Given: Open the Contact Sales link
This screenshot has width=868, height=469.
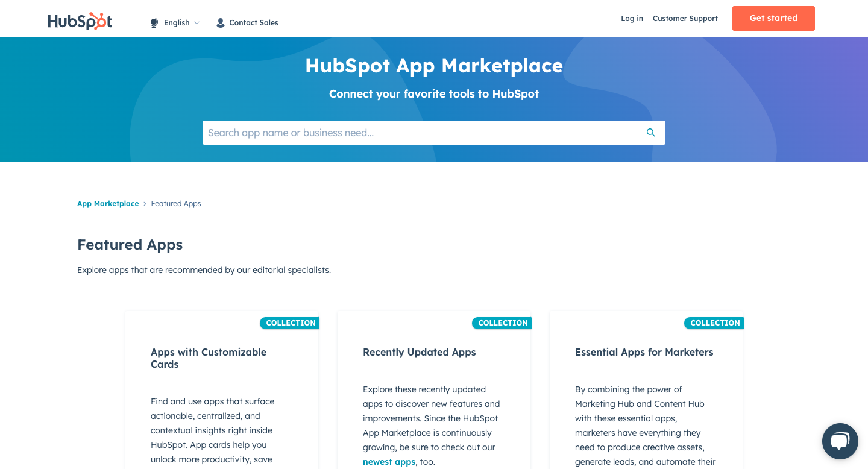Looking at the screenshot, I should [x=254, y=23].
